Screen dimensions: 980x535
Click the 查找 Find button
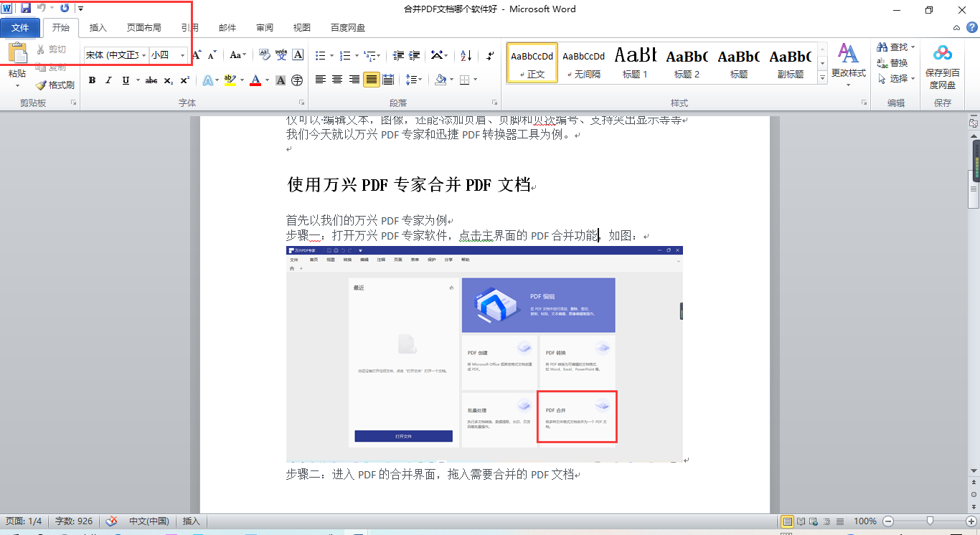tap(895, 47)
